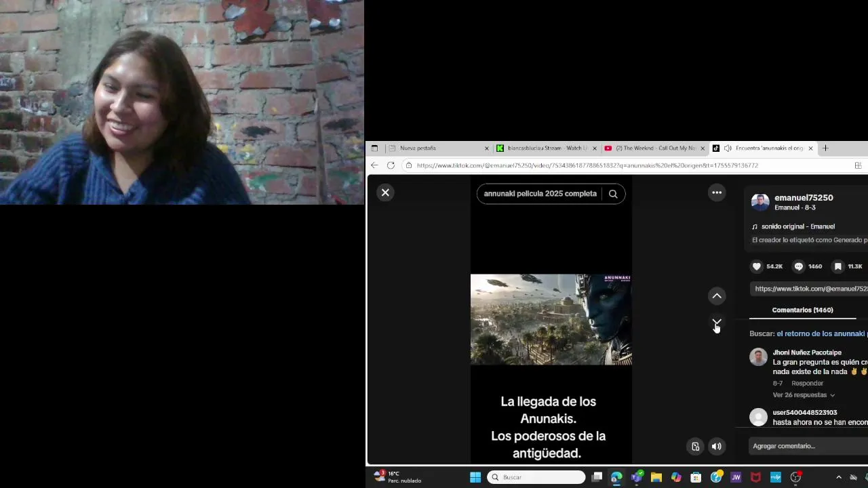This screenshot has height=488, width=868.
Task: Close the TikTok Encuentra tab
Action: (810, 148)
